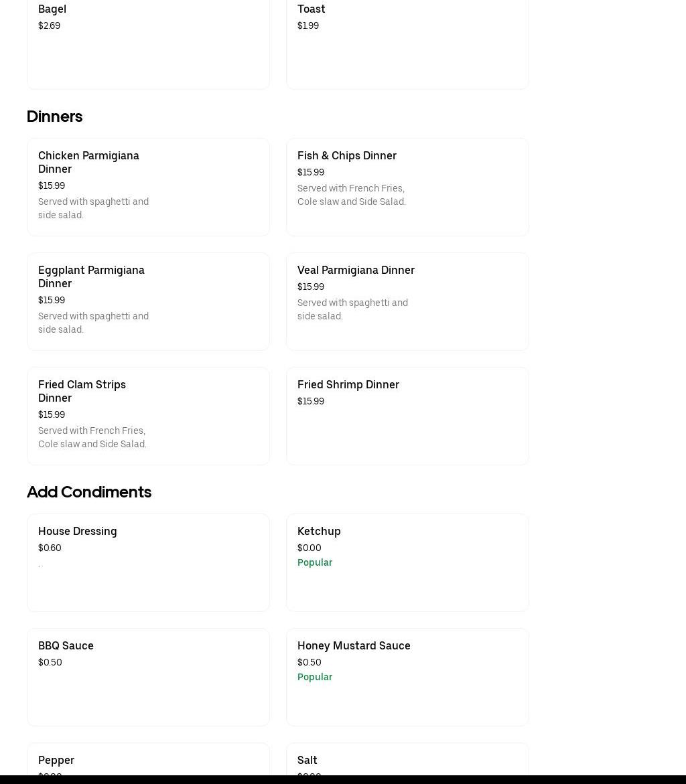Click Fish & Chips Dinner description text
Image resolution: width=686 pixels, height=784 pixels.
[x=352, y=195]
